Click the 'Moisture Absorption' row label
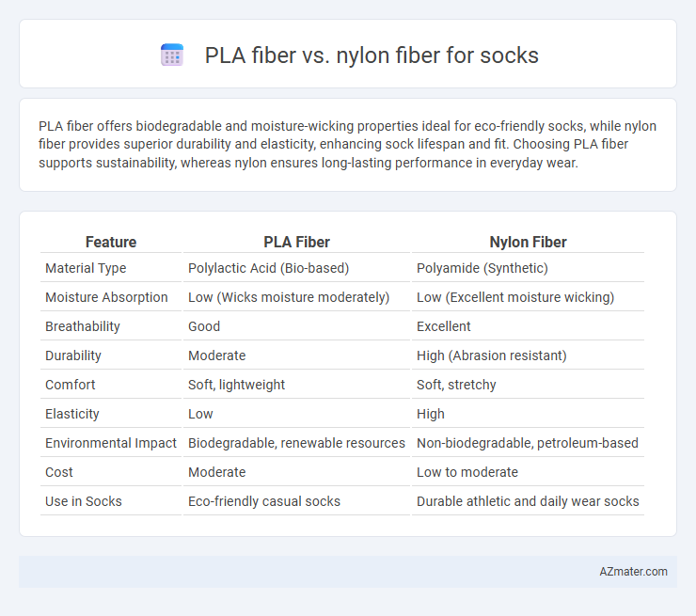The height and width of the screenshot is (616, 696). tap(106, 297)
